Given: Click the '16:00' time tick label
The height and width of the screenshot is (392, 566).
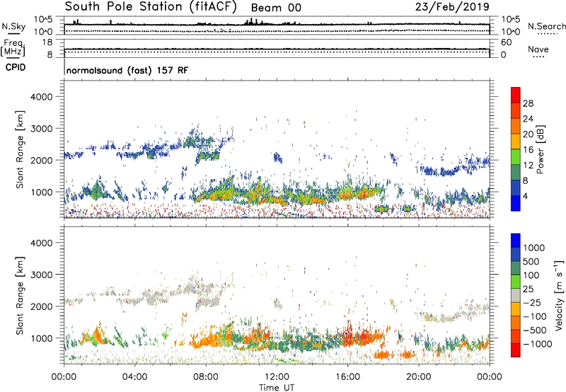Looking at the screenshot, I should pos(347,377).
